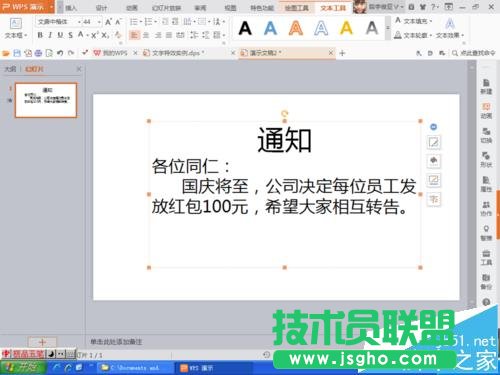This screenshot has height=375, width=500.
Task: Apply the blue outline A text style
Action: [321, 28]
